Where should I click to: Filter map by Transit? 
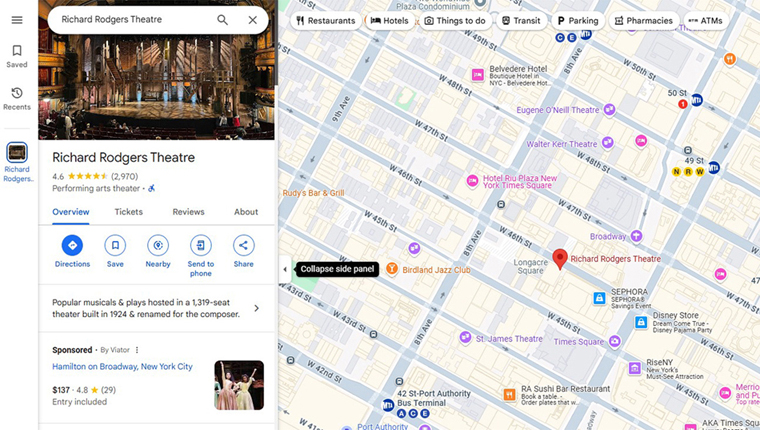coord(521,21)
